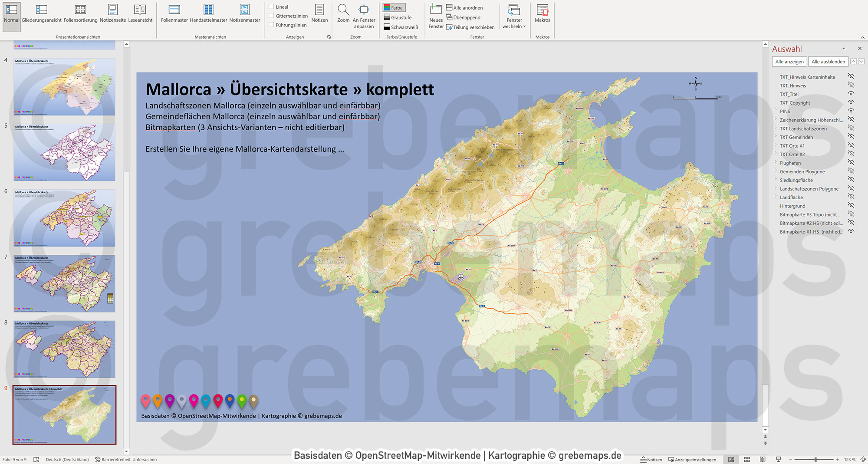
Task: Expand the Flughafen entry in selection pane
Action: point(776,163)
